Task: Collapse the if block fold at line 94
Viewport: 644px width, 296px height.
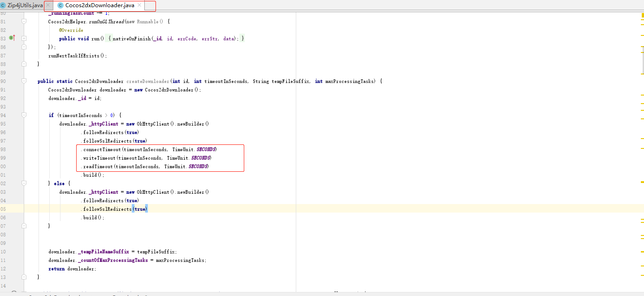Action: 24,115
